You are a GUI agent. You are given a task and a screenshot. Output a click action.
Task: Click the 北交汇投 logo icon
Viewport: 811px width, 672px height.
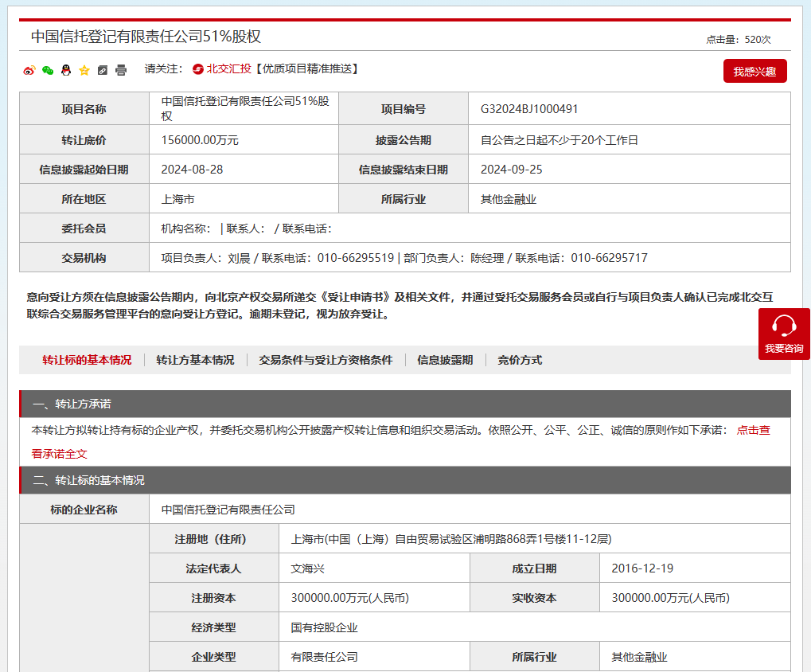click(197, 68)
